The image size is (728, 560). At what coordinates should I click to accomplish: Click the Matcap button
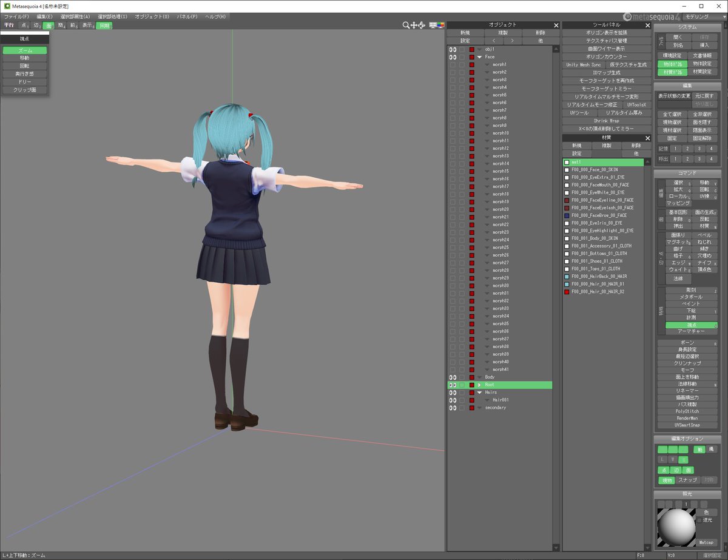pos(707,542)
